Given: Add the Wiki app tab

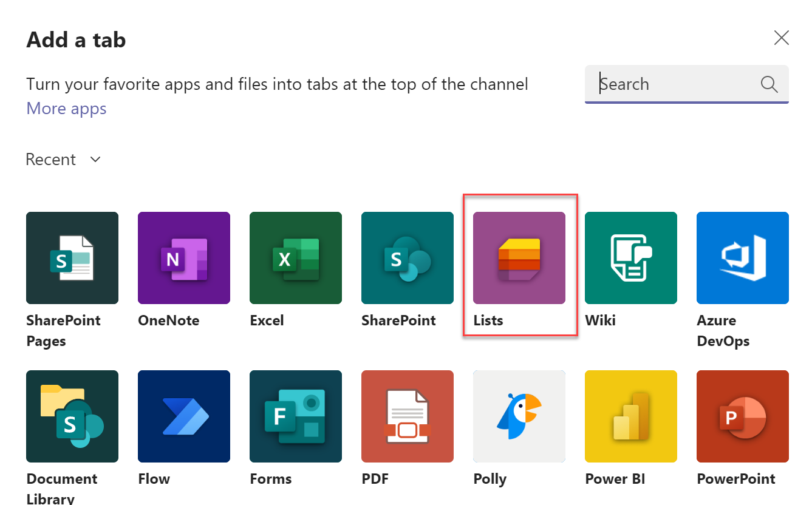Looking at the screenshot, I should point(631,258).
